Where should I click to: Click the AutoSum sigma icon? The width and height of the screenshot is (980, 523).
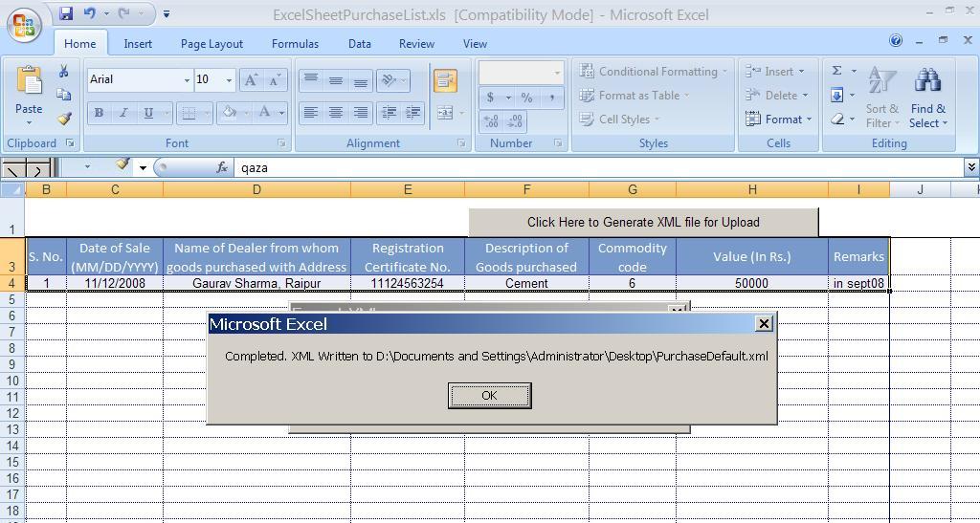click(x=836, y=71)
